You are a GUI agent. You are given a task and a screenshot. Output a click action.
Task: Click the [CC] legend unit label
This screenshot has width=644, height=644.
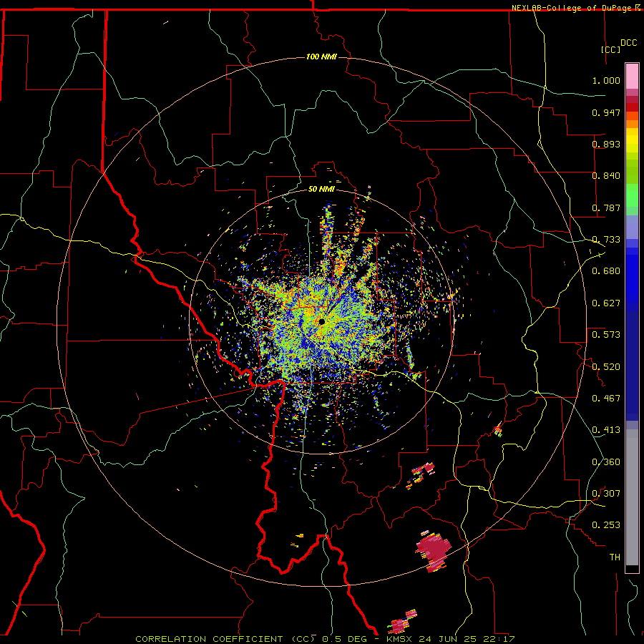coord(611,49)
